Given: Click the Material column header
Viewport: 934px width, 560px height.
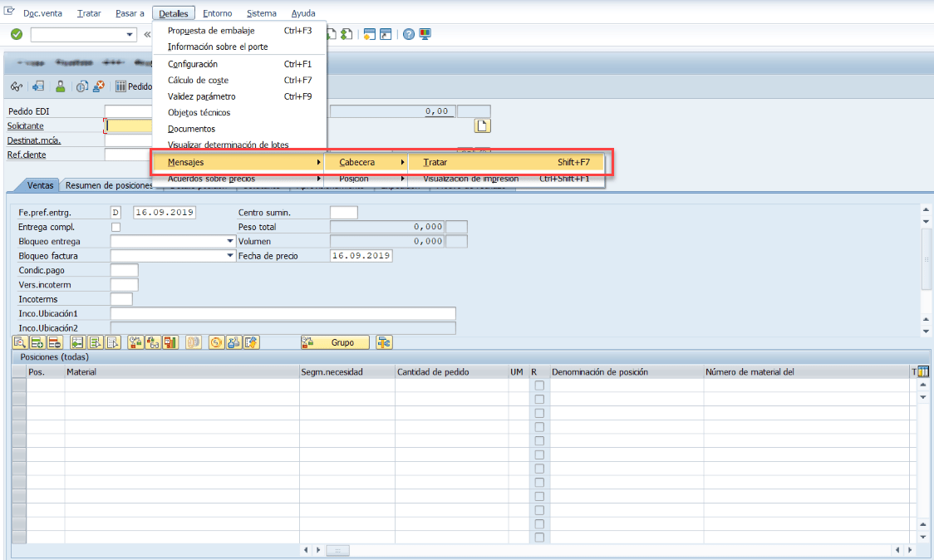Looking at the screenshot, I should pos(182,371).
